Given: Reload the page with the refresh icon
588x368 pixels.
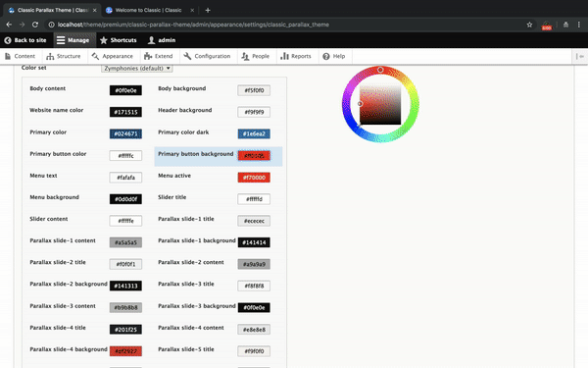Looking at the screenshot, I should click(x=35, y=25).
